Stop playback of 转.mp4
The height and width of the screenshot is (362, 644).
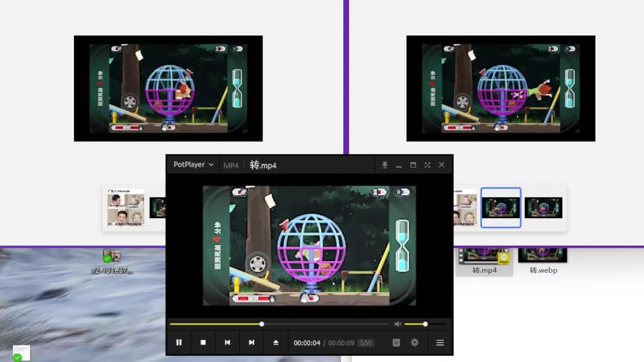(x=203, y=342)
